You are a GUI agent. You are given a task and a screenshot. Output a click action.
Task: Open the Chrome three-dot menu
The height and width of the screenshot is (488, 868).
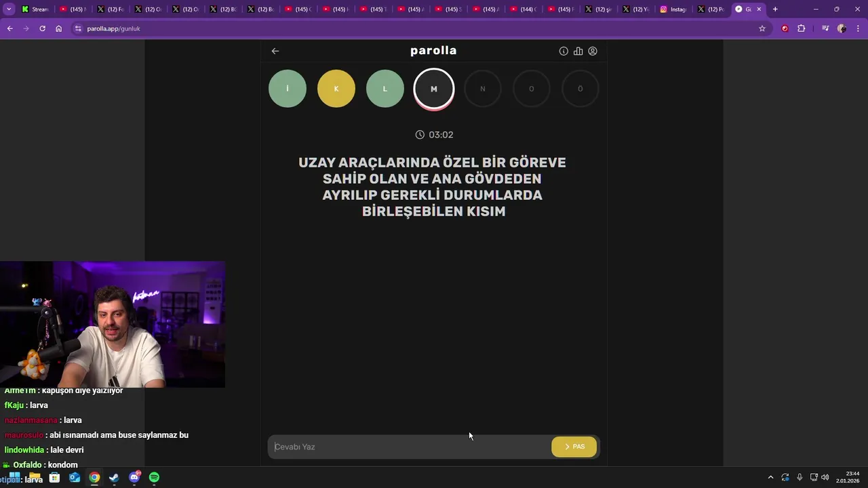(859, 28)
